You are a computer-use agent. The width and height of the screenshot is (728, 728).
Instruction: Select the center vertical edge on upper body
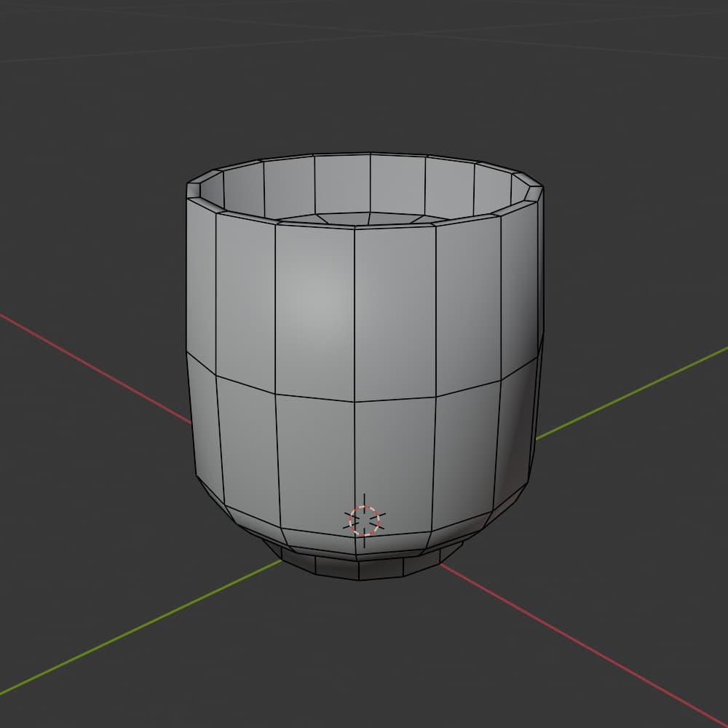[355, 314]
